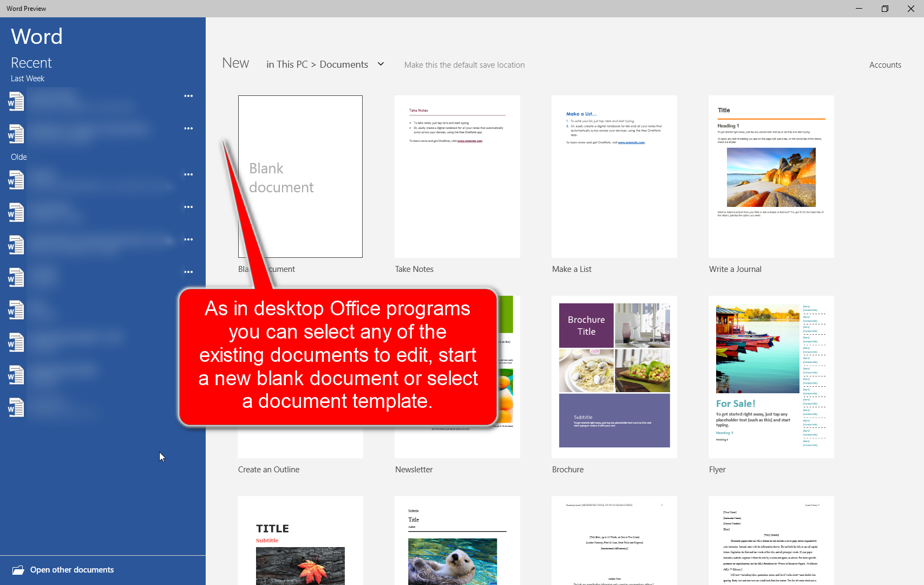
Task: Minimize the Word Preview window
Action: [x=859, y=9]
